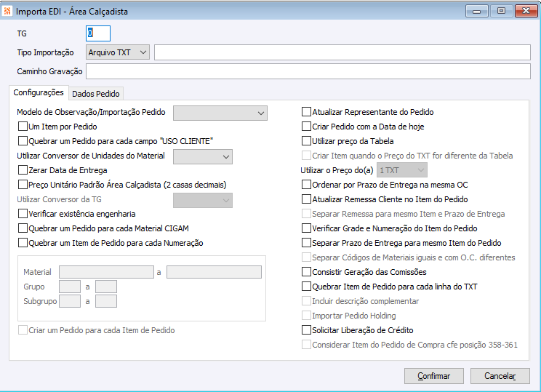The image size is (541, 392).
Task: Click the Confirmar button
Action: pos(433,376)
